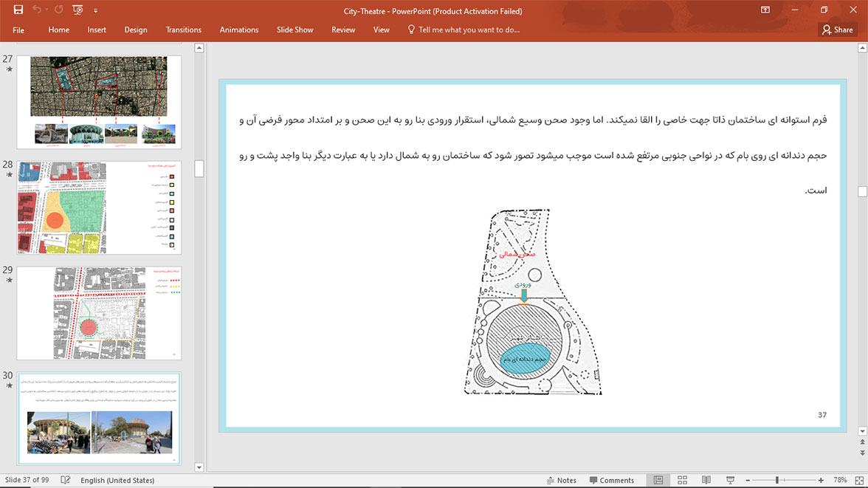The width and height of the screenshot is (868, 488).
Task: Select slide 30 thumbnail with two building photos
Action: [x=99, y=419]
